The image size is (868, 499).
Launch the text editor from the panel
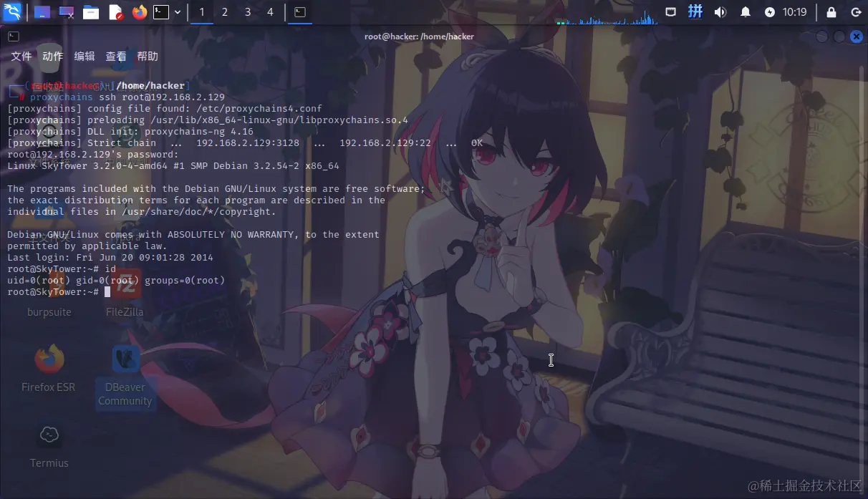[115, 12]
